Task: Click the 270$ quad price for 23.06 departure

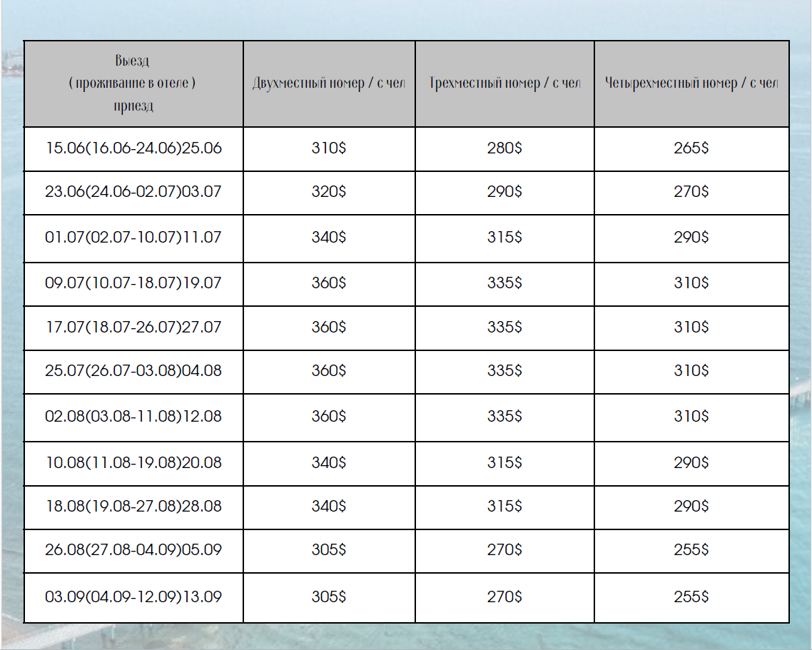Action: [691, 193]
